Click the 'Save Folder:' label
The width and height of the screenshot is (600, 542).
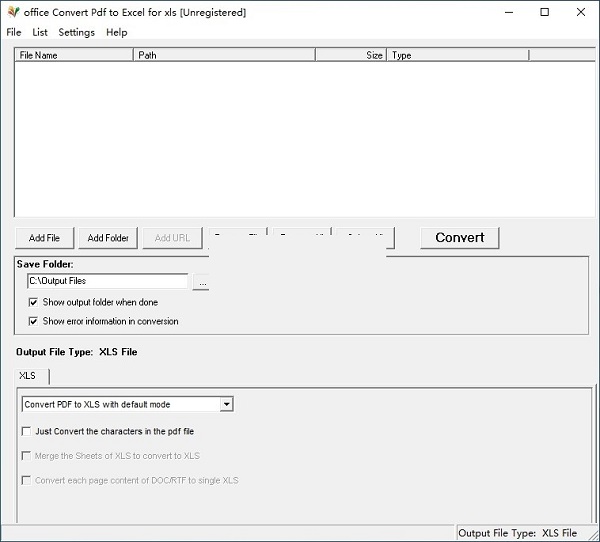click(x=45, y=264)
